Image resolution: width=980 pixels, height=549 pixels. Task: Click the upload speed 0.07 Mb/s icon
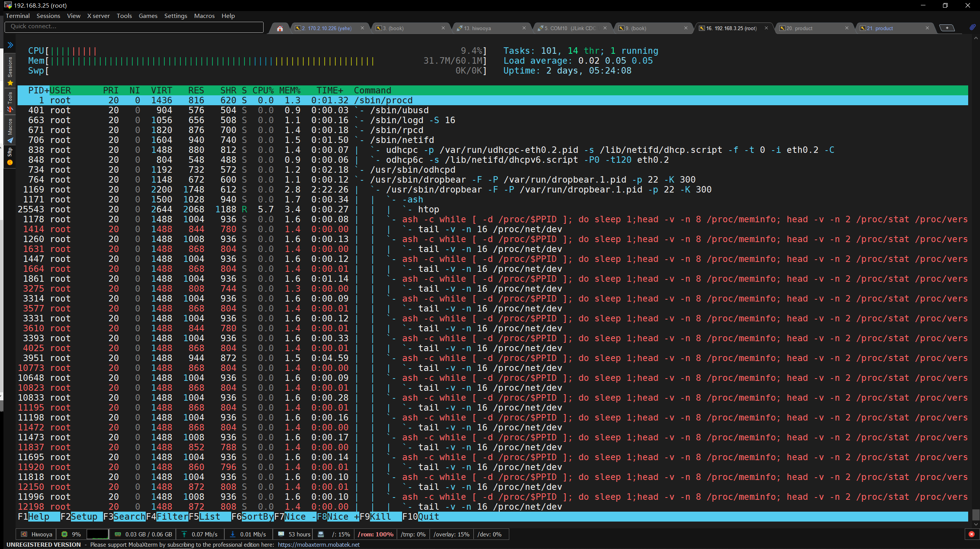point(184,534)
